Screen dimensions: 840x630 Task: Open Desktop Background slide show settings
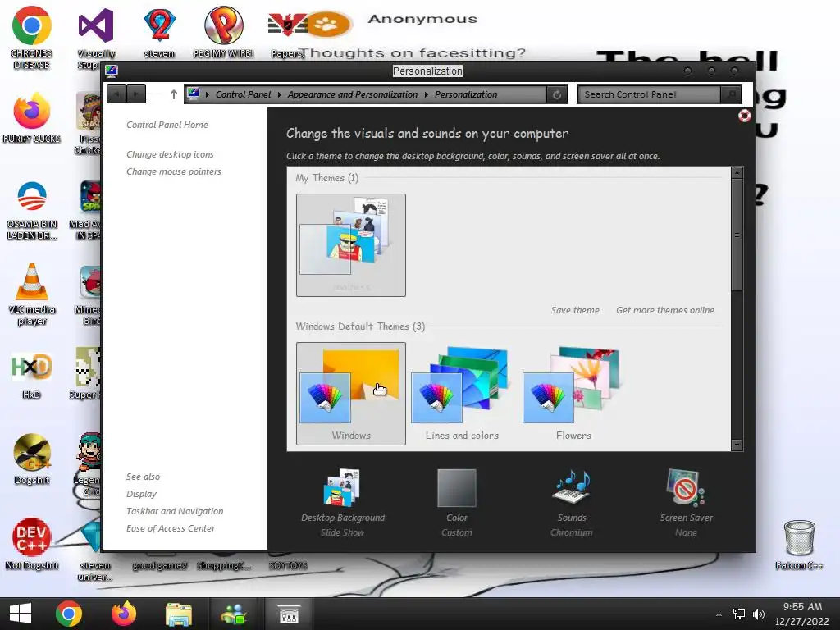(343, 503)
